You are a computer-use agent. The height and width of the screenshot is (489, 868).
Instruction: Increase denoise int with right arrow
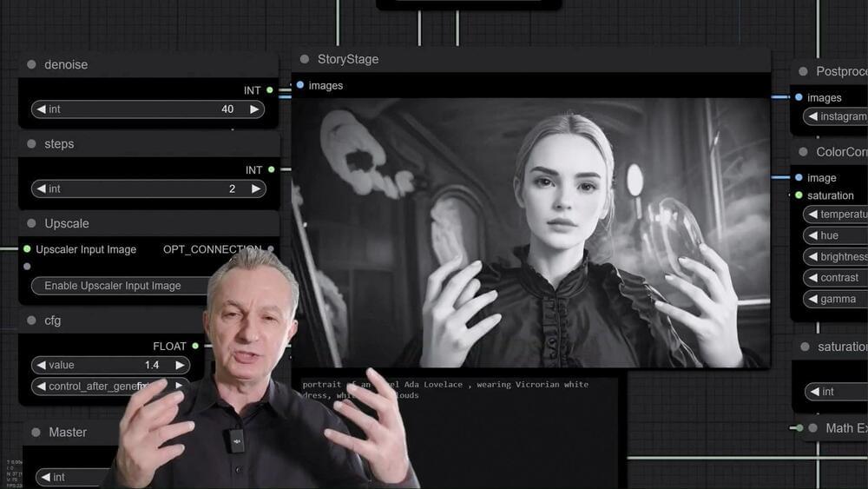254,109
